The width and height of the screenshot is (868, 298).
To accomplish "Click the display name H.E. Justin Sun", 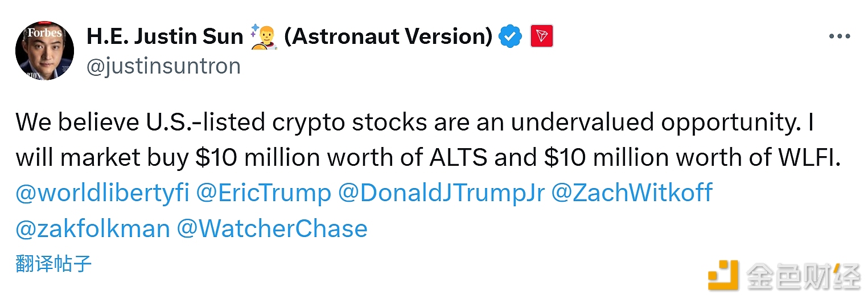I will [164, 37].
